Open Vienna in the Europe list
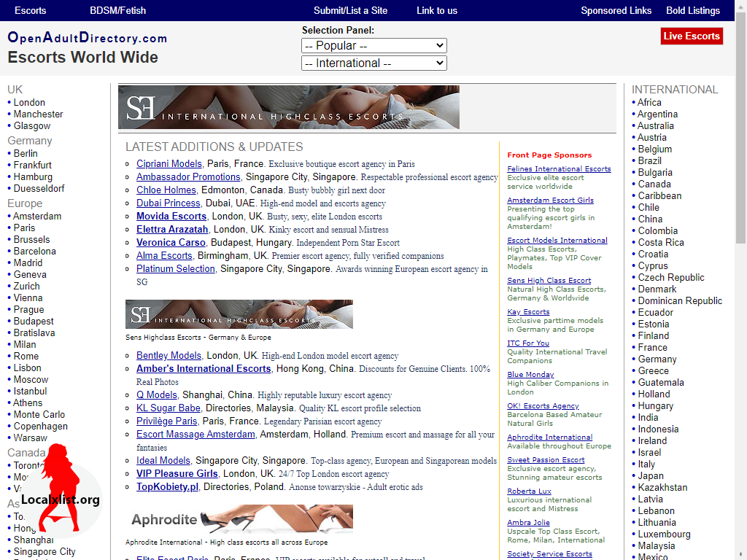This screenshot has height=560, width=747. (x=28, y=297)
